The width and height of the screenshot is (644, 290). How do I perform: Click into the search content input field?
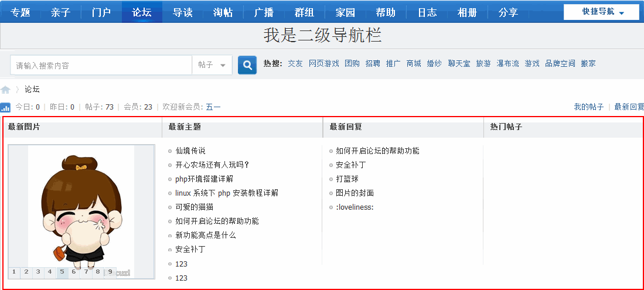tap(101, 65)
